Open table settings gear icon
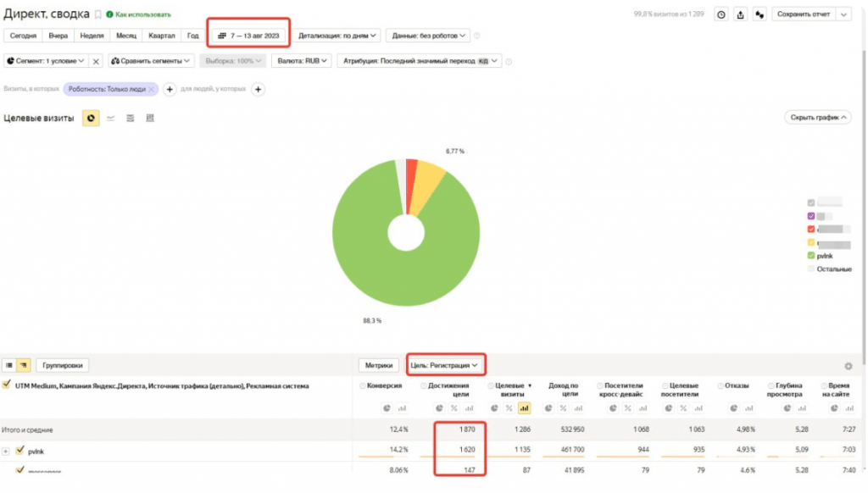Image resolution: width=868 pixels, height=493 pixels. click(848, 366)
